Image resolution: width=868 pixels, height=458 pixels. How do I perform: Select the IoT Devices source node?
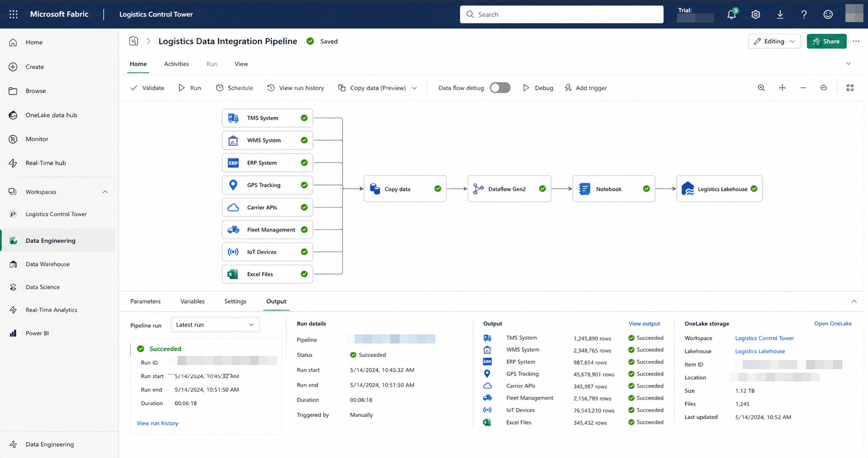[x=267, y=252]
